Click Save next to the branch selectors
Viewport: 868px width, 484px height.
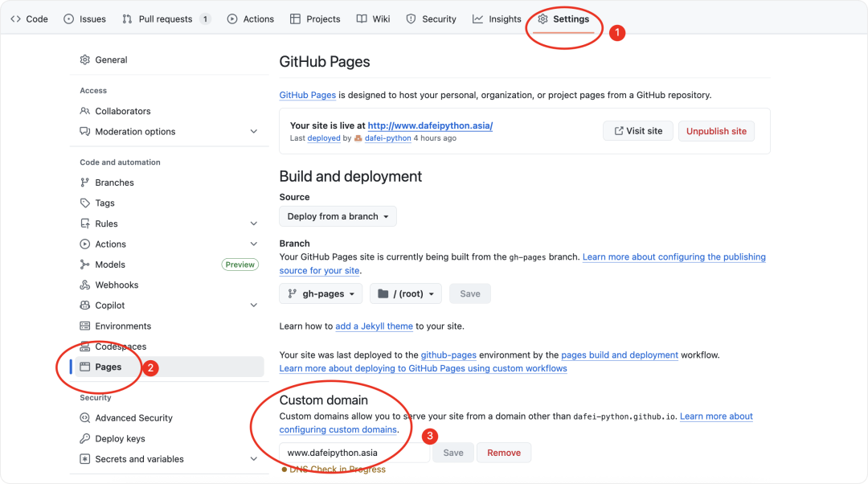click(470, 293)
